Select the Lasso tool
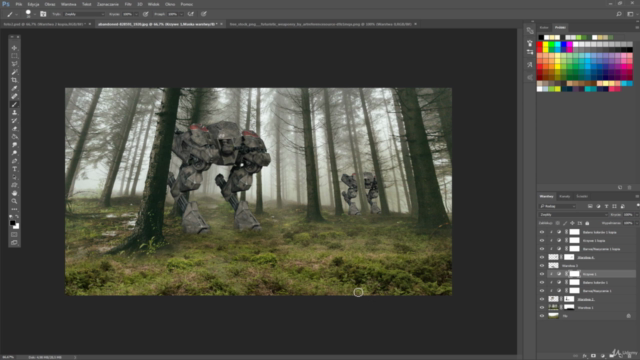Viewport: 640px width, 360px height. [x=14, y=64]
